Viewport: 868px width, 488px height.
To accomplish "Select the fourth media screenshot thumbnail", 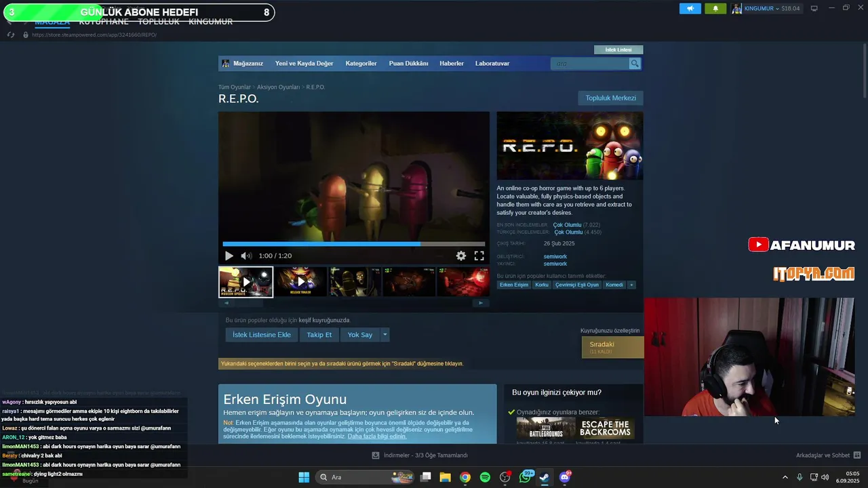I will coord(409,282).
